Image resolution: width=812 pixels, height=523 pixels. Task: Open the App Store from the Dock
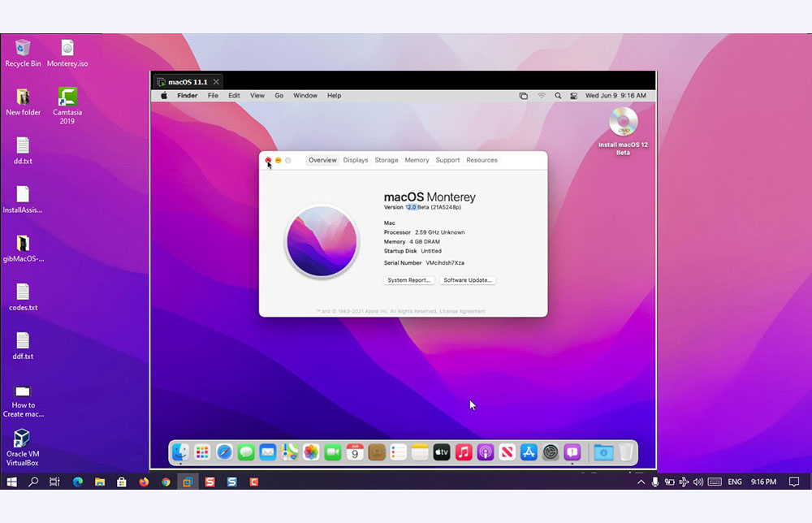pyautogui.click(x=528, y=452)
